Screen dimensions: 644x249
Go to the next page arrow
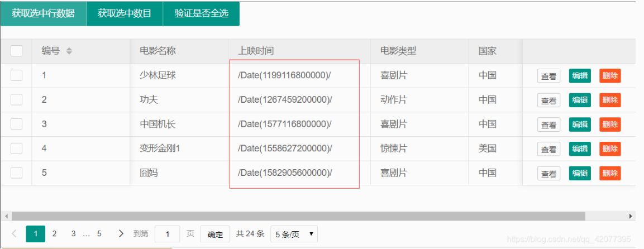(x=121, y=234)
